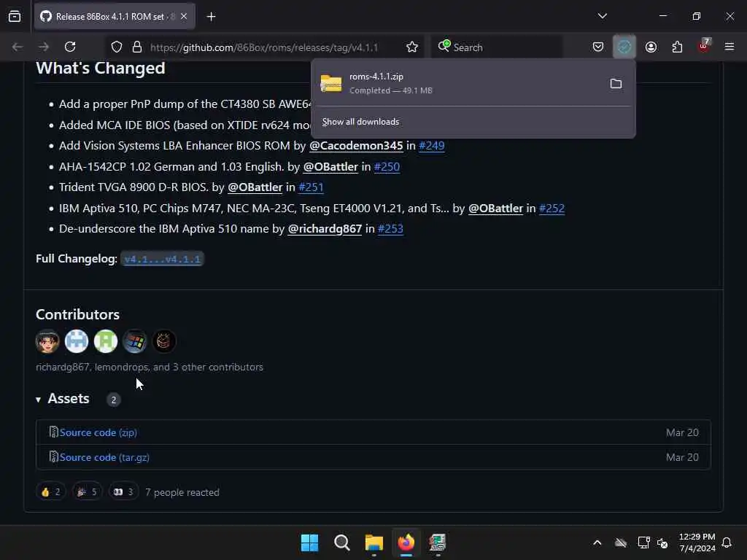The height and width of the screenshot is (560, 747).
Task: Open the Firefox View tab list icon
Action: pyautogui.click(x=15, y=16)
